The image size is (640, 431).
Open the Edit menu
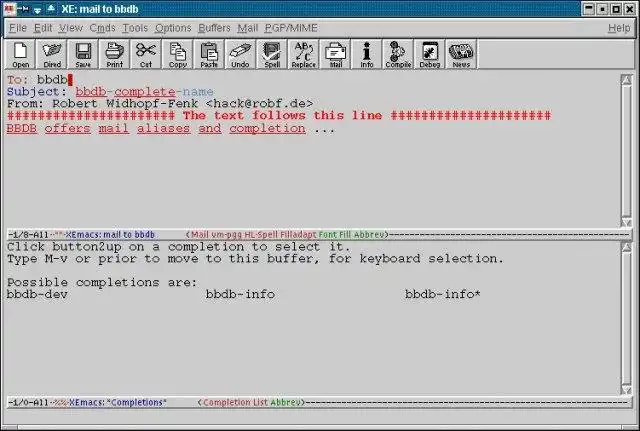(43, 28)
